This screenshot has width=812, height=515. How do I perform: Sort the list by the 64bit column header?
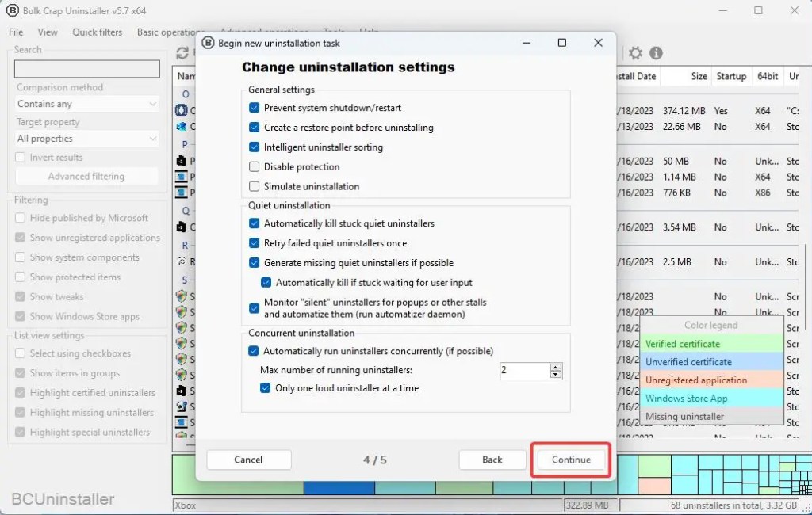(768, 76)
